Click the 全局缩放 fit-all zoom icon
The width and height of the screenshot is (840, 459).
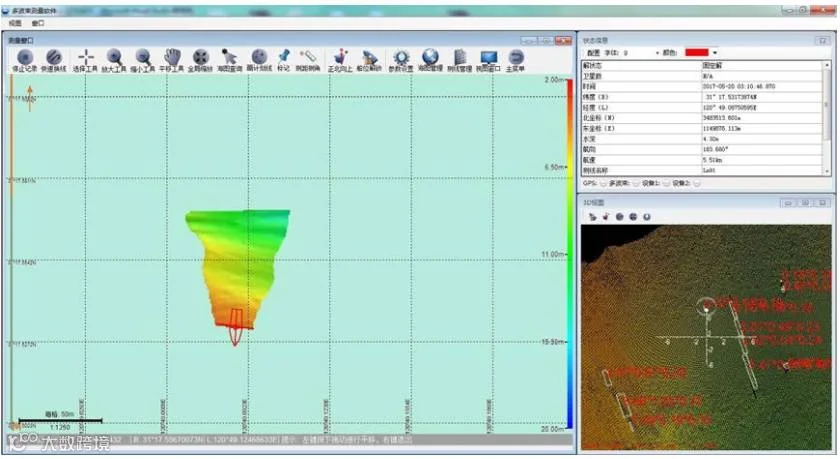(x=200, y=57)
